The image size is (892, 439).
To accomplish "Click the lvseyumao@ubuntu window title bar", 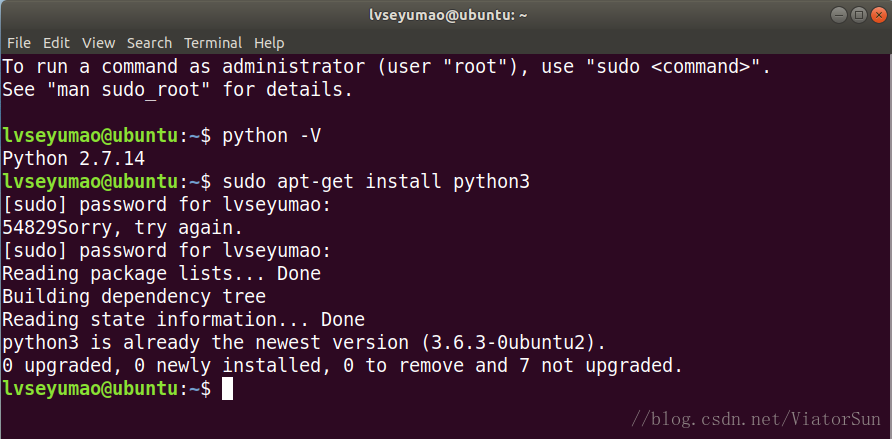I will click(446, 15).
